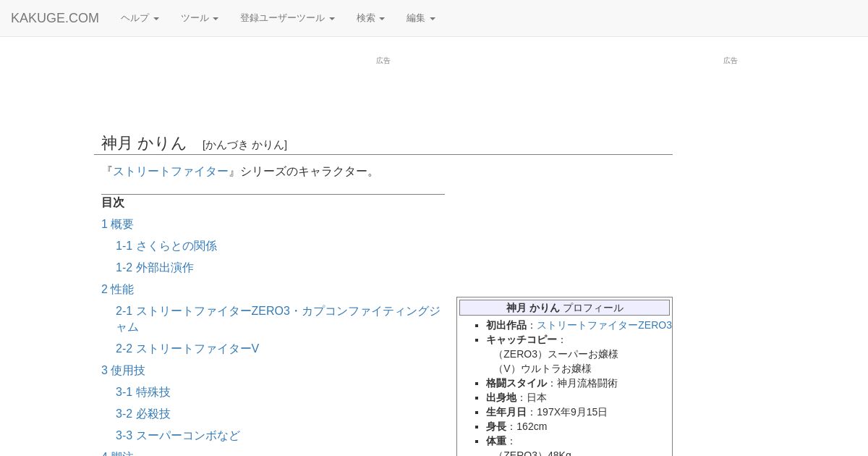Image resolution: width=868 pixels, height=456 pixels.
Task: Click the 神月 かりん page heading
Action: (144, 143)
